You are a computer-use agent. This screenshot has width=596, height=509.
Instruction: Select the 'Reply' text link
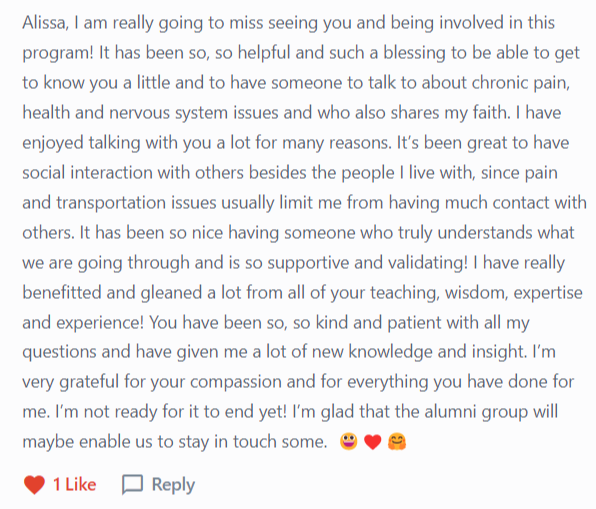point(173,485)
